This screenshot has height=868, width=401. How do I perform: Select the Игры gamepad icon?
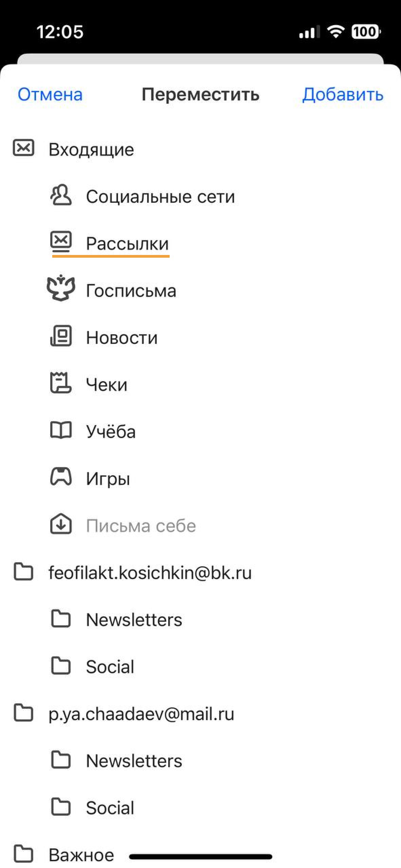(x=61, y=476)
